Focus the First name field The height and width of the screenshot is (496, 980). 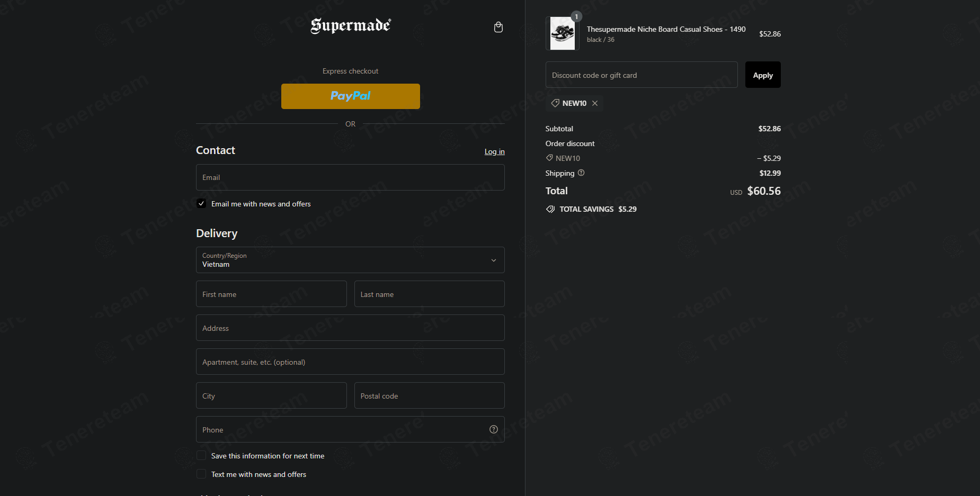(271, 294)
